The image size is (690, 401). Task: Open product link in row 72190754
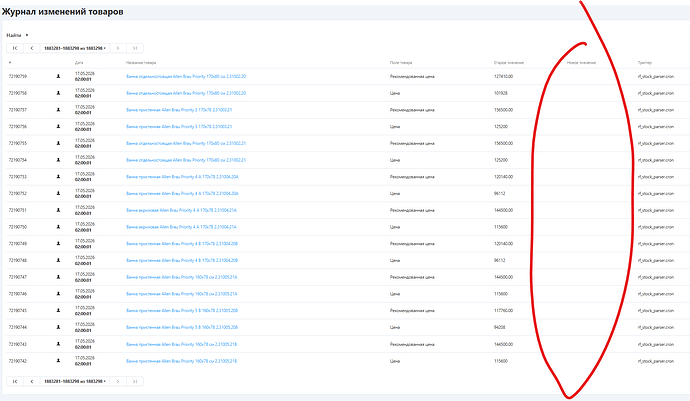[x=186, y=160]
